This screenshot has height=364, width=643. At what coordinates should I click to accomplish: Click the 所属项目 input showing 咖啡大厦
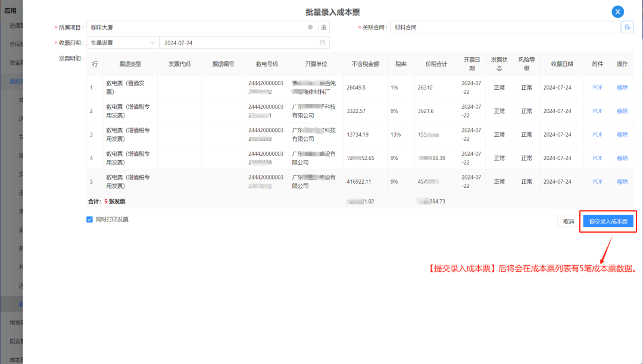pyautogui.click(x=196, y=27)
